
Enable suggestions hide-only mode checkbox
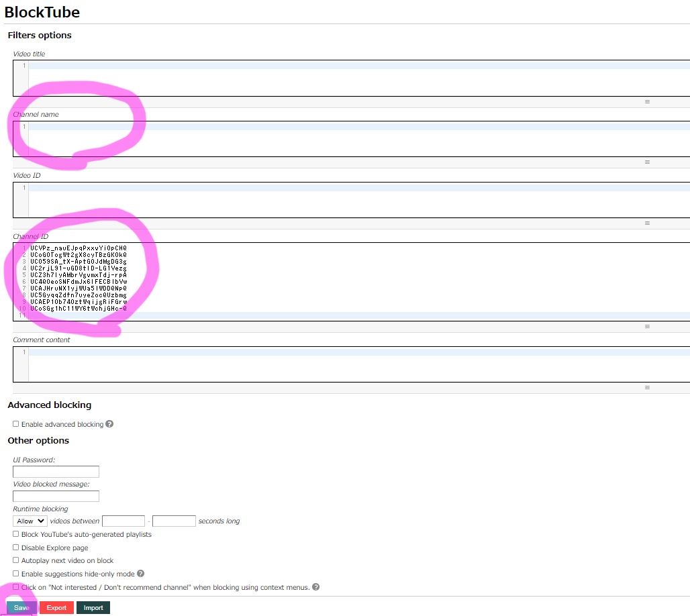click(16, 573)
